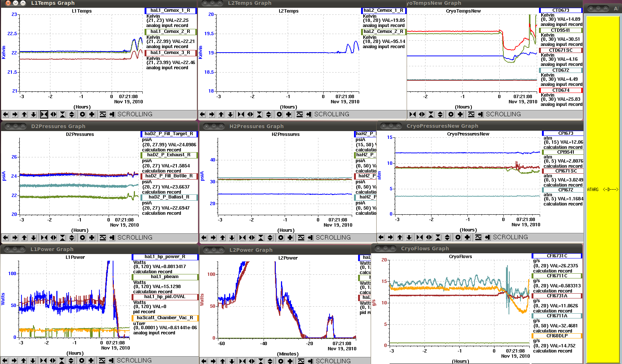This screenshot has height=364, width=622.
Task: Click the circle auto-scale icon in L1Temps
Action: (82, 114)
